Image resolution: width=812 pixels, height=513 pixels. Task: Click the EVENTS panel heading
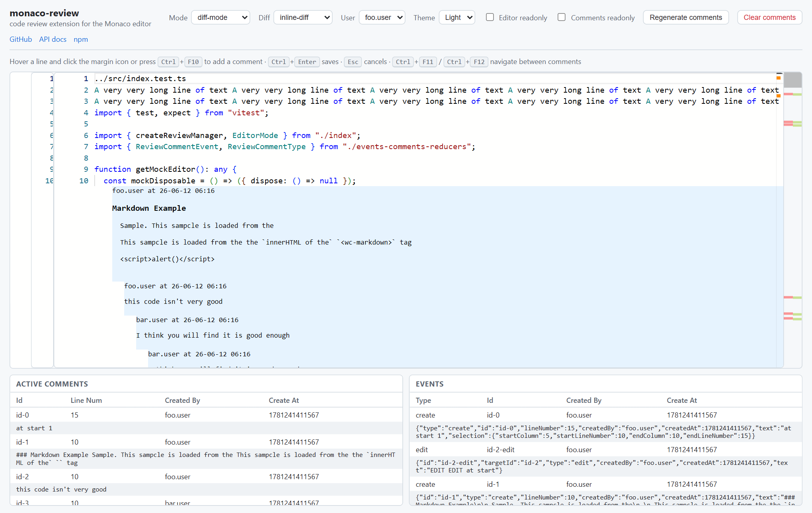429,384
